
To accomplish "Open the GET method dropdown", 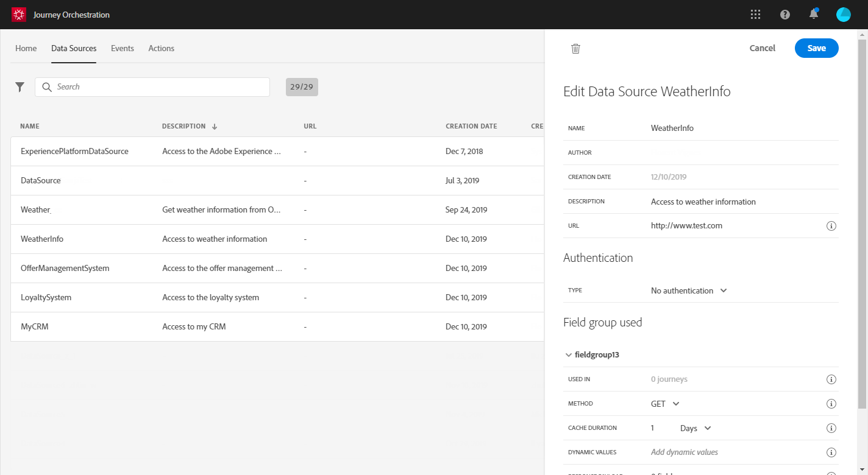I will pos(665,404).
